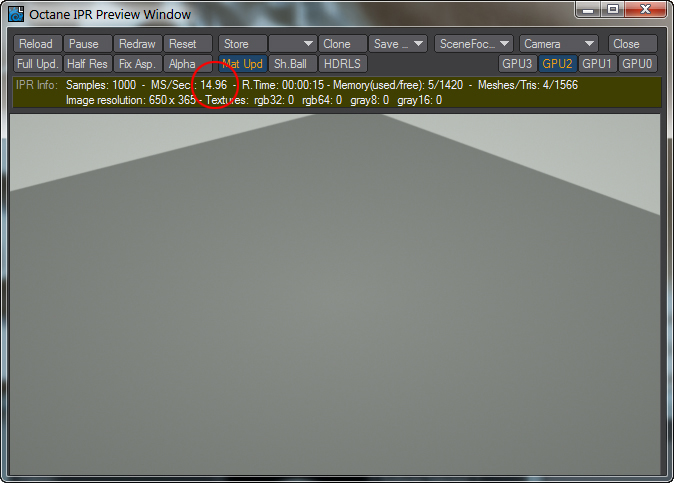Open the empty dropdown next to Store
This screenshot has width=674, height=483.
(292, 44)
